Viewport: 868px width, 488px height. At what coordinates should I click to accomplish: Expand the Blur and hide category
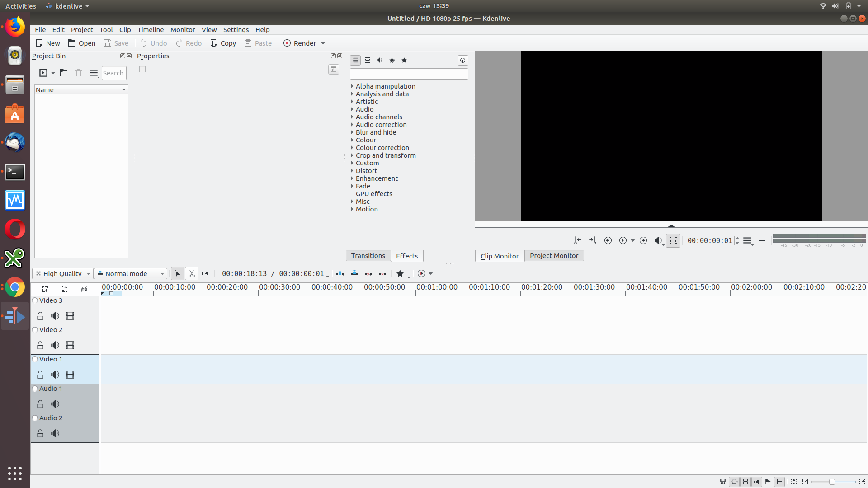[x=352, y=132]
